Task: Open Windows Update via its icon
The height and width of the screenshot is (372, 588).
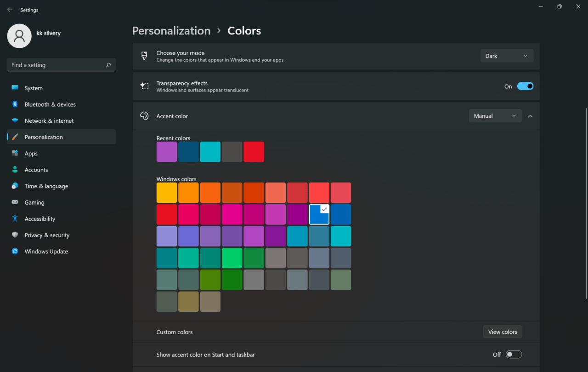Action: point(14,252)
